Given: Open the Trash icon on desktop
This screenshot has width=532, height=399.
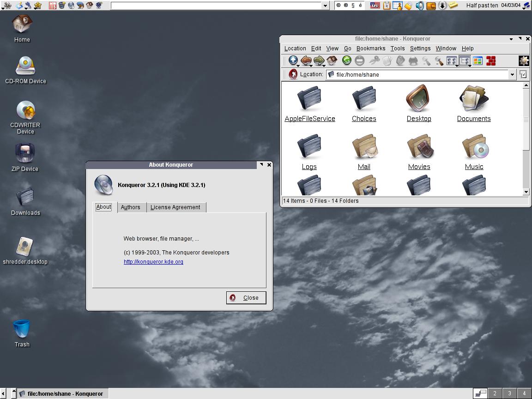Looking at the screenshot, I should click(x=22, y=333).
